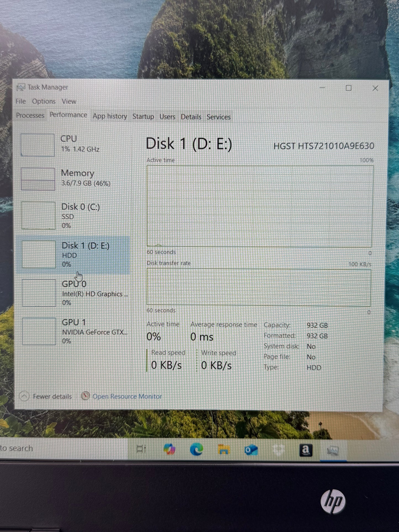399x532 pixels.
Task: Click the Resource Monitor gauge icon
Action: coord(85,396)
